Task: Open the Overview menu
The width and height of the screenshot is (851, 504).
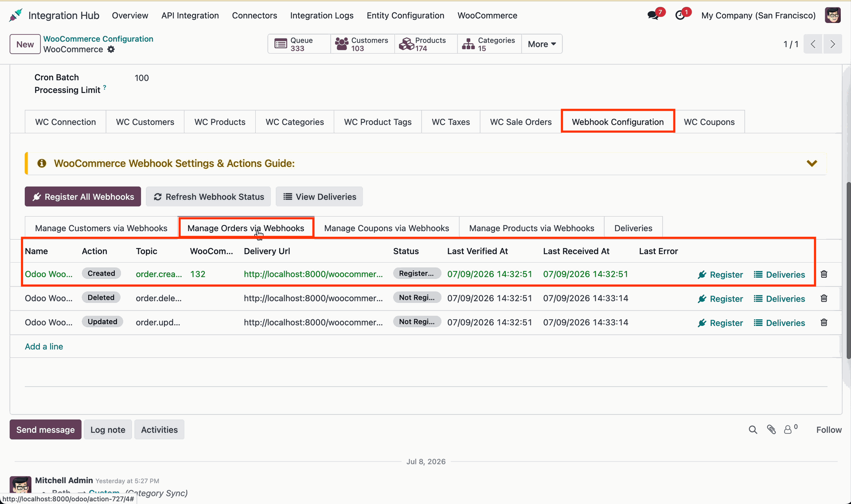Action: 130,16
